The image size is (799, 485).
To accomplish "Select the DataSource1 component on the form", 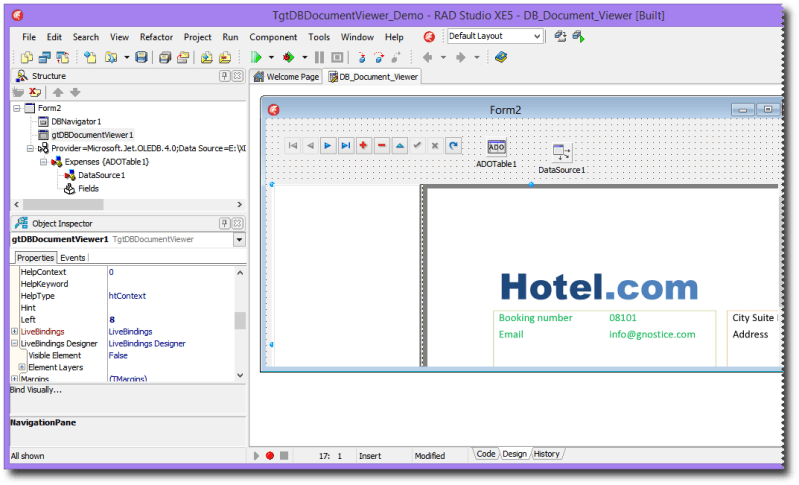I will (x=562, y=152).
